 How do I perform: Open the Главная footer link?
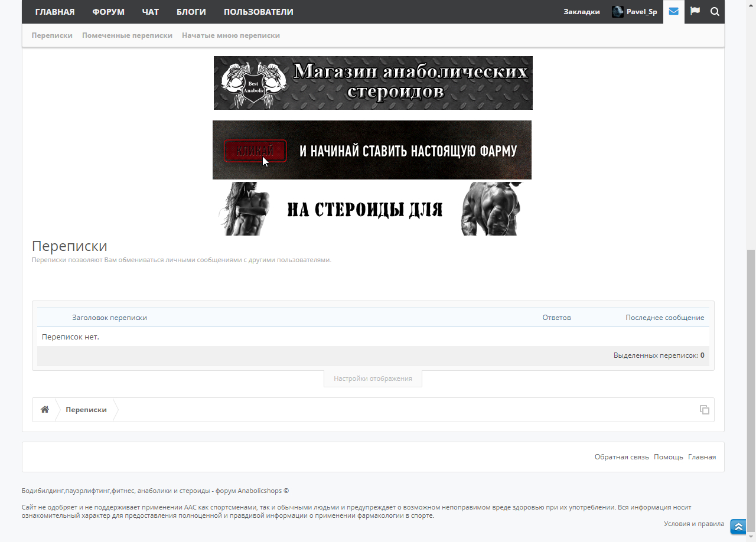(x=702, y=457)
